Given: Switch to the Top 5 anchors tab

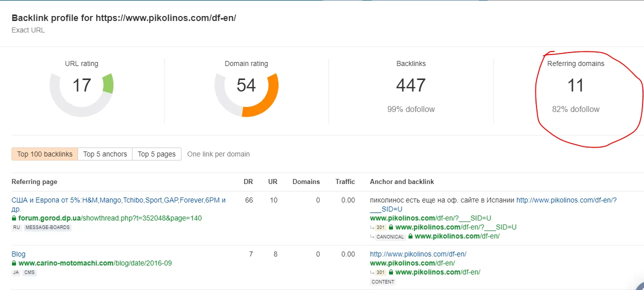Looking at the screenshot, I should pyautogui.click(x=104, y=154).
